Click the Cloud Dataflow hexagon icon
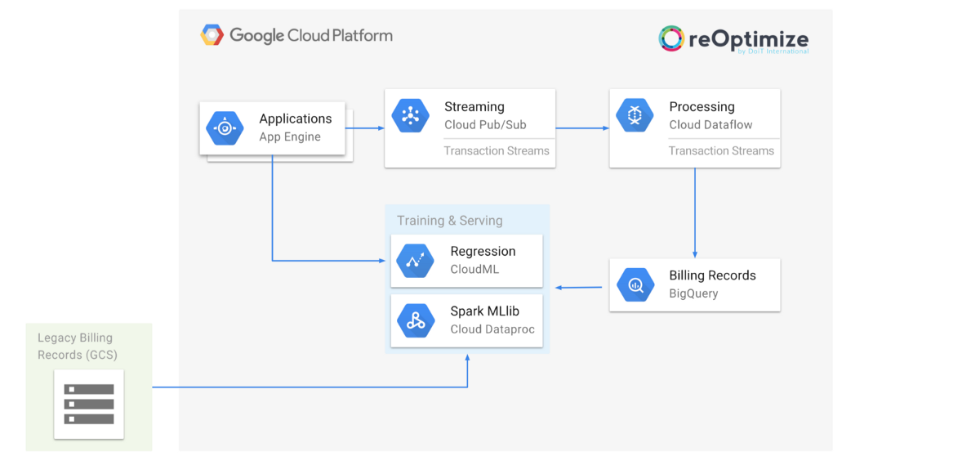This screenshot has height=461, width=980. point(635,115)
